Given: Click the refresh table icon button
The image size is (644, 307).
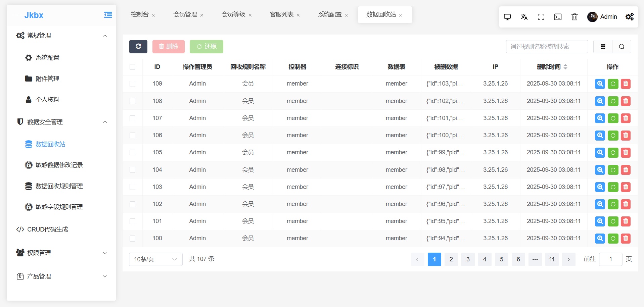Looking at the screenshot, I should click(138, 47).
